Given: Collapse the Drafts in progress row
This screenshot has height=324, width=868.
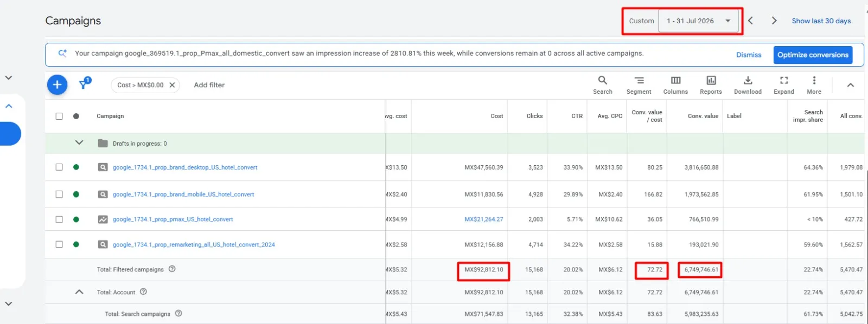Looking at the screenshot, I should [79, 143].
